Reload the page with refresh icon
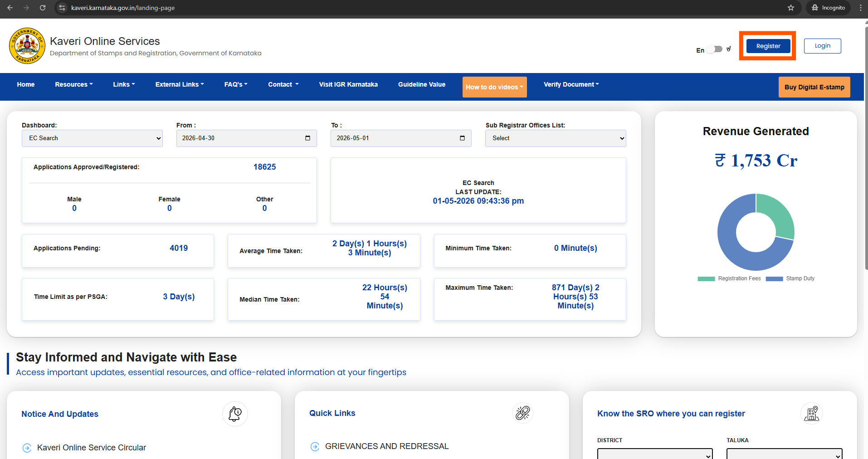Screen dimensions: 868x459 click(x=43, y=8)
